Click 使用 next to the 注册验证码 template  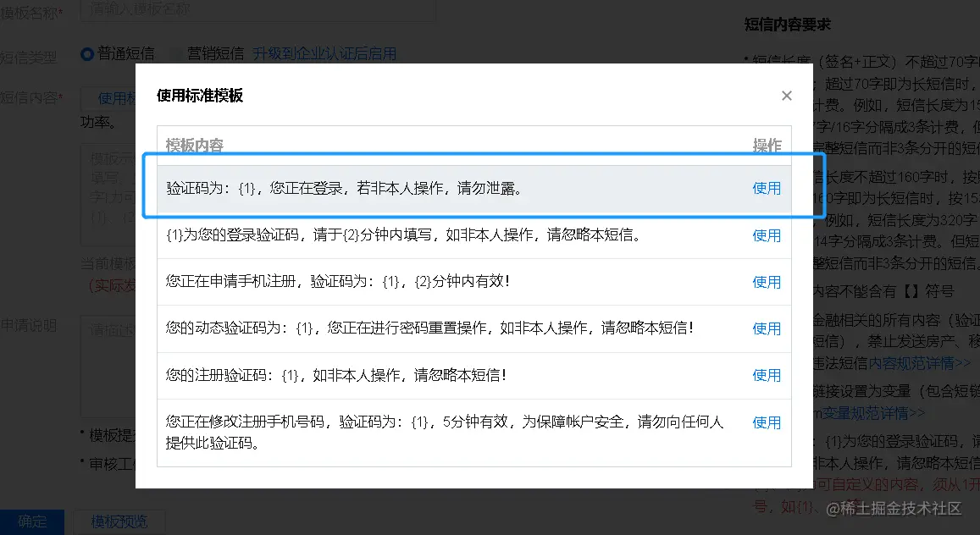coord(766,374)
